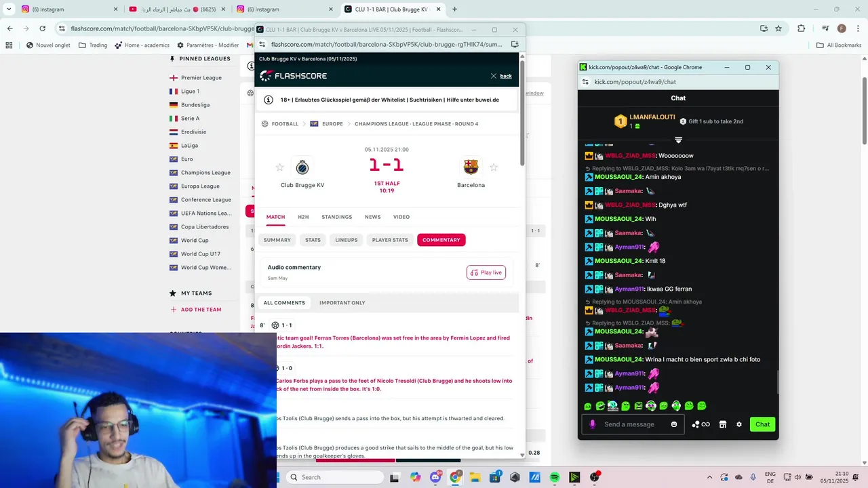The width and height of the screenshot is (868, 488).
Task: Click the purple microphone icon in the chat input
Action: (x=593, y=424)
